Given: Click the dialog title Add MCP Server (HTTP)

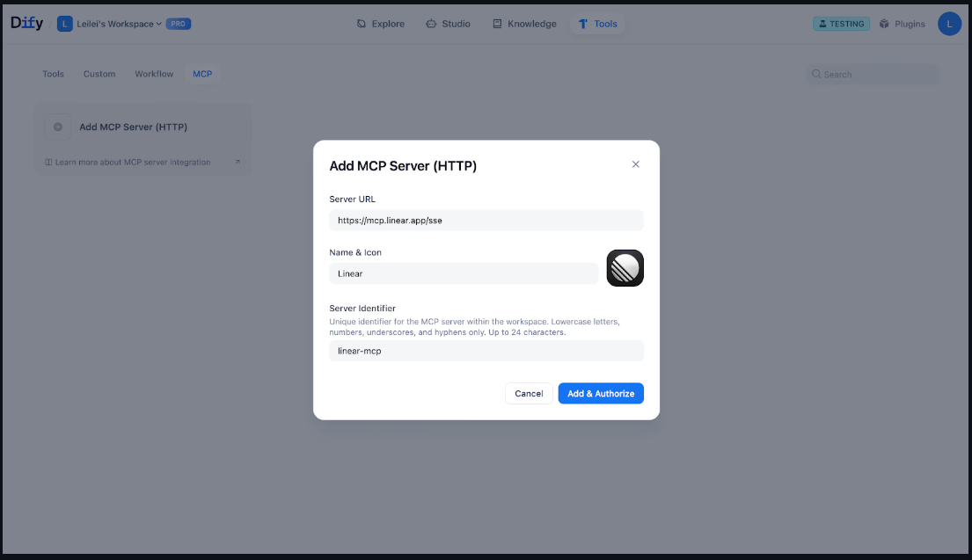Looking at the screenshot, I should coord(403,166).
